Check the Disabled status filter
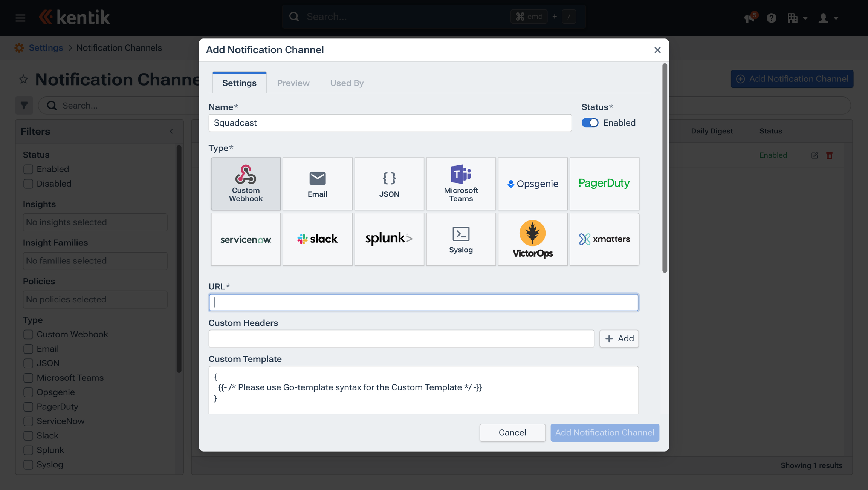The height and width of the screenshot is (490, 868). click(28, 184)
